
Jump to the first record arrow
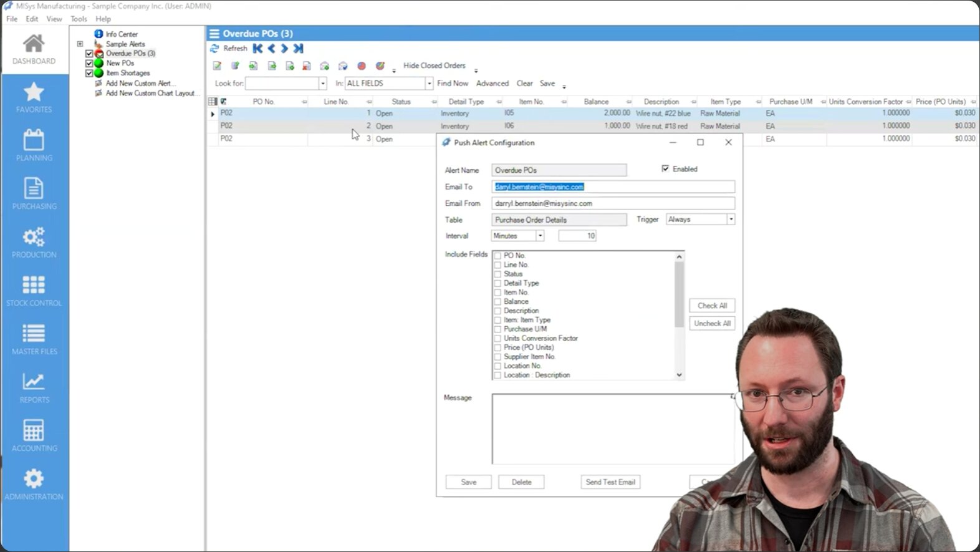[257, 49]
